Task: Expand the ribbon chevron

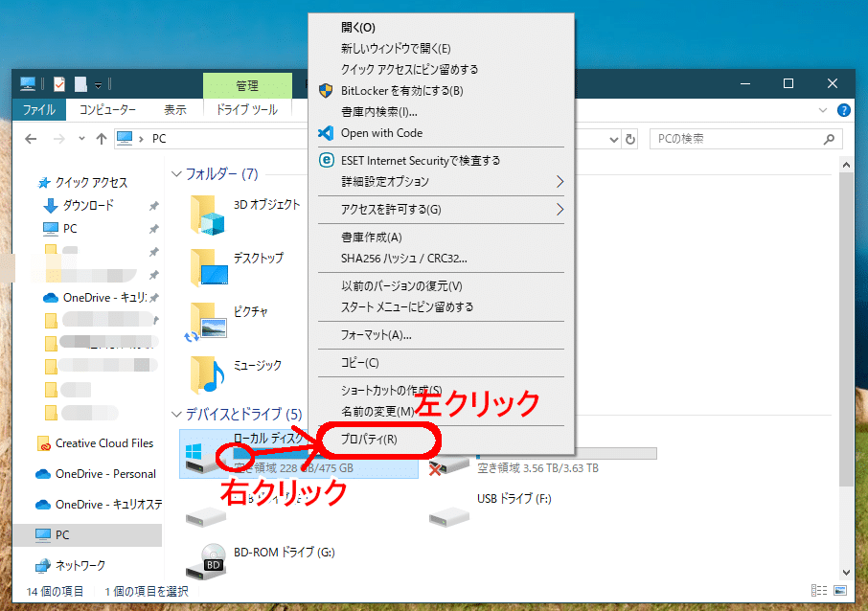Action: [x=823, y=110]
